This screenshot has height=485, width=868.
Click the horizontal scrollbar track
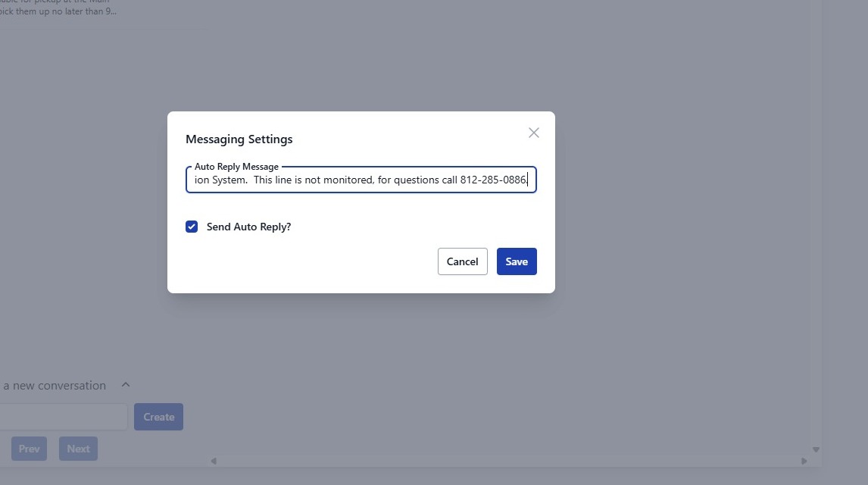point(507,461)
